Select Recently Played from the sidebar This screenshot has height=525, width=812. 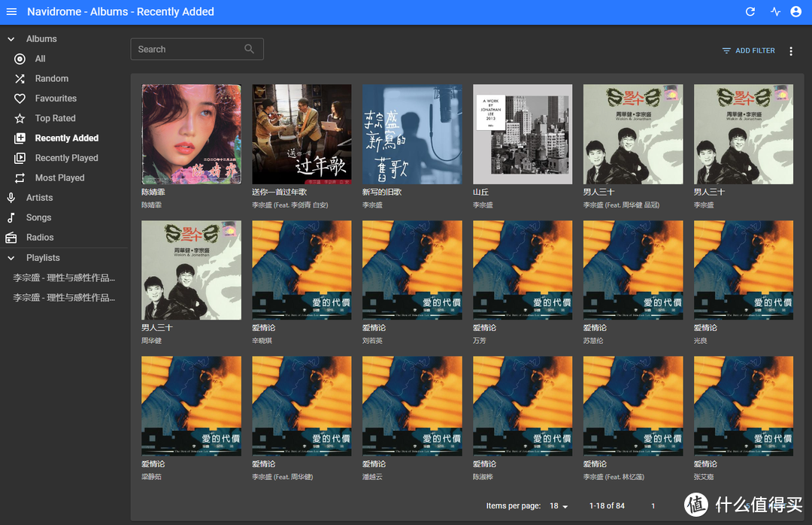pos(20,157)
